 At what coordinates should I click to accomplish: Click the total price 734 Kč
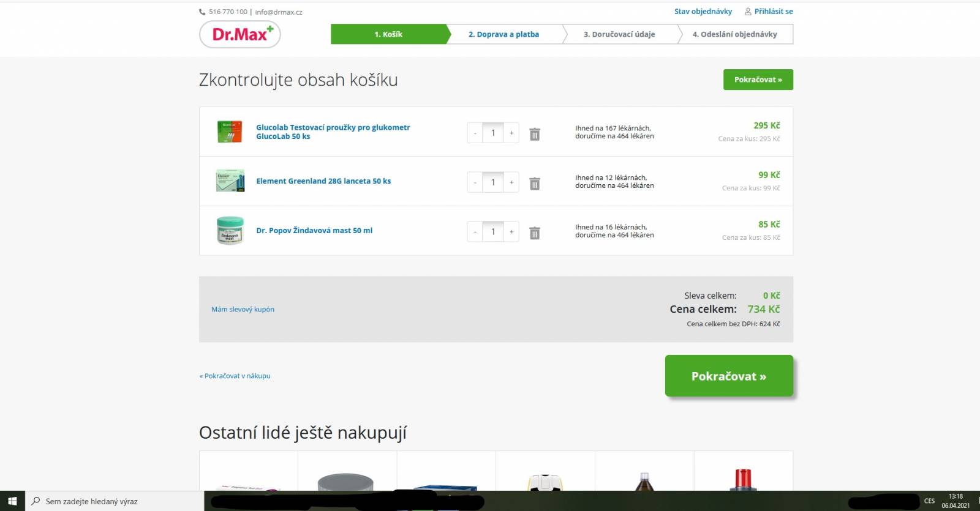764,310
